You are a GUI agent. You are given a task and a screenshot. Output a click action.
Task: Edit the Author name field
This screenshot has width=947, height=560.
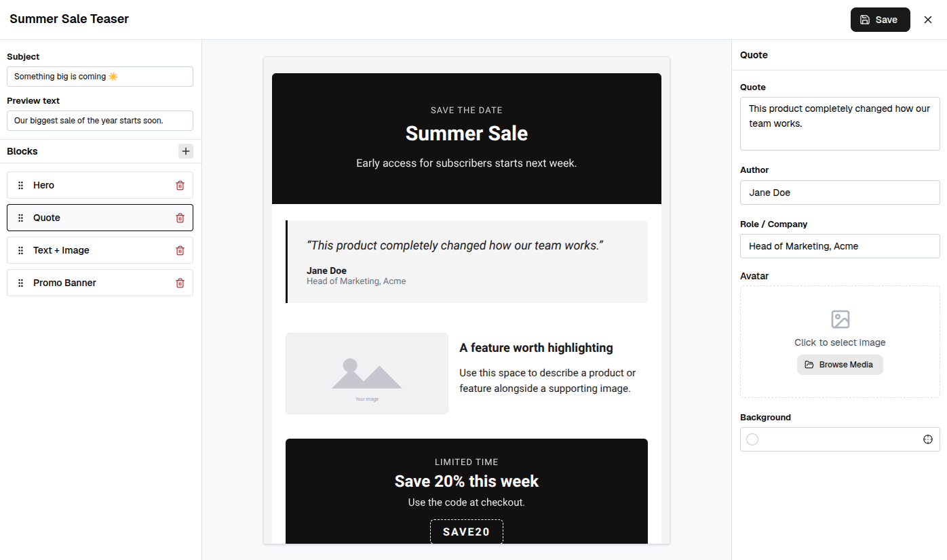(840, 193)
